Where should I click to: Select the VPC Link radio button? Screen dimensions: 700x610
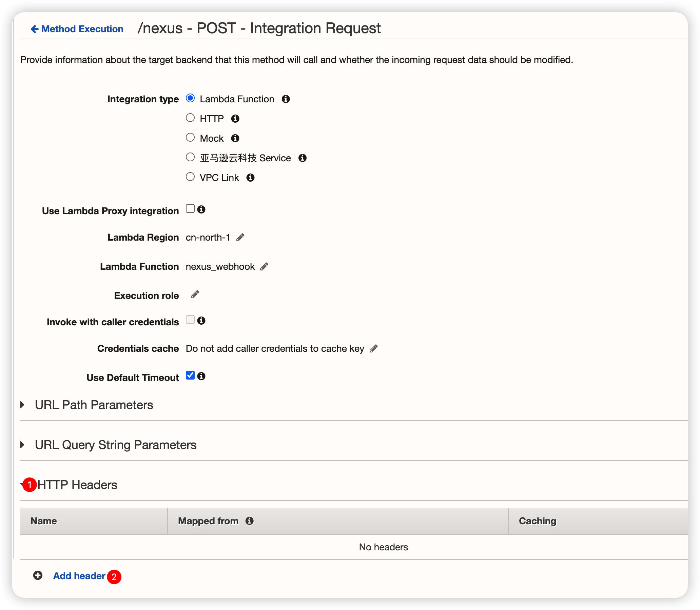(190, 177)
